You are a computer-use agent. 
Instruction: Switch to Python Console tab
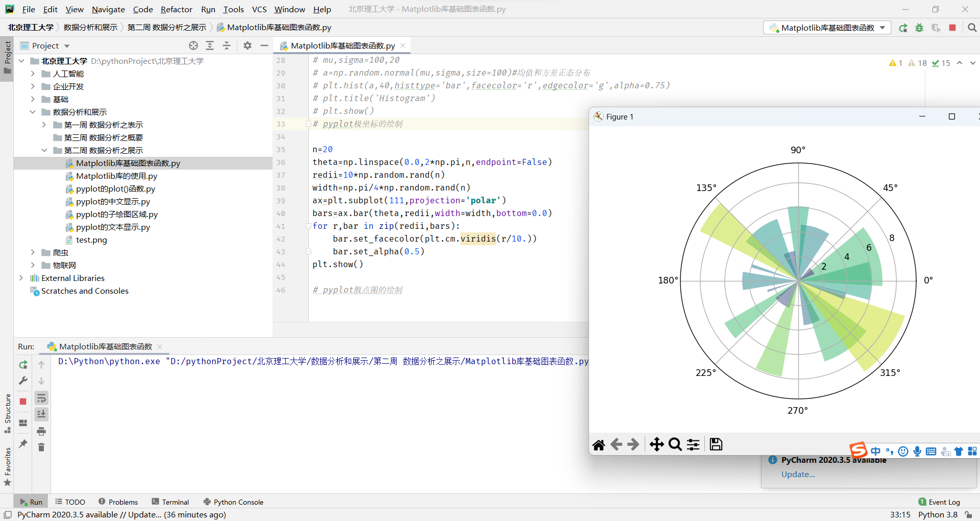coord(233,502)
